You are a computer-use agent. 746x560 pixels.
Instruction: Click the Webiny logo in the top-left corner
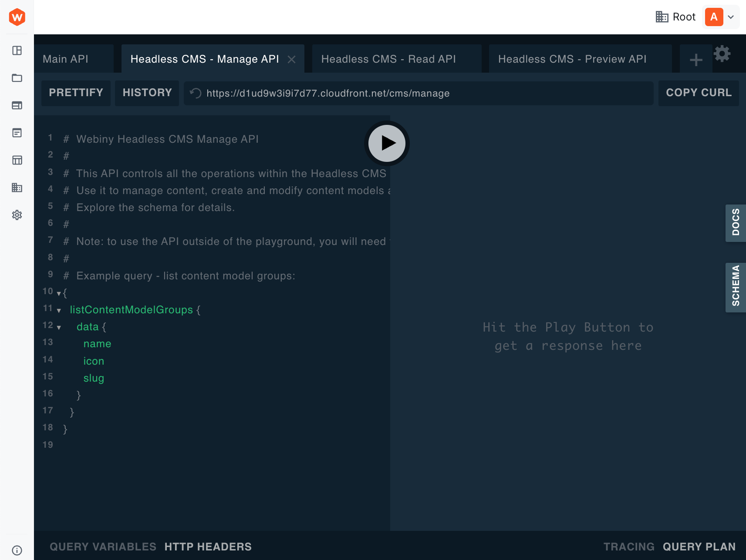click(x=17, y=17)
